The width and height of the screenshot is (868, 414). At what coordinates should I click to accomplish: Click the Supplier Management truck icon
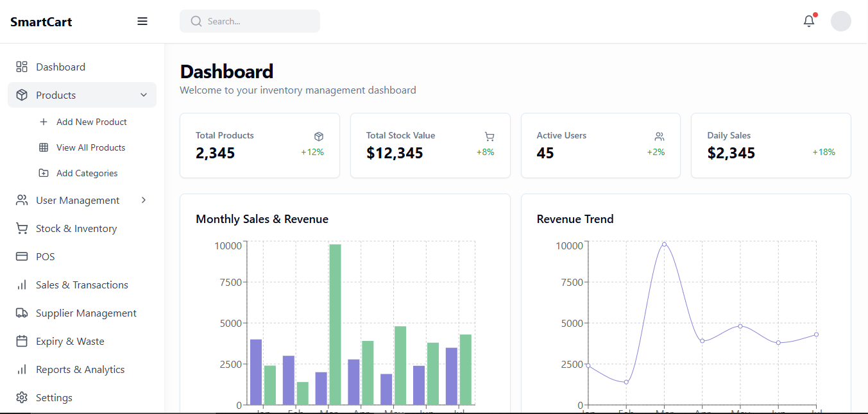(x=22, y=313)
